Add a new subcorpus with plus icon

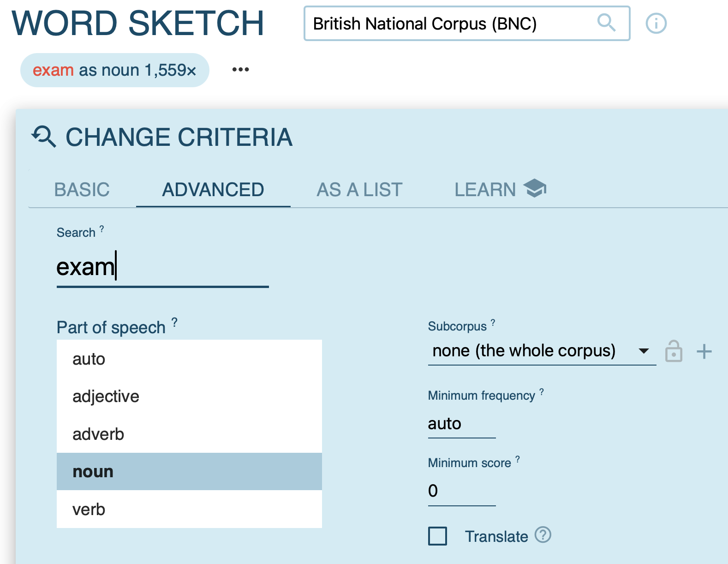pos(704,352)
